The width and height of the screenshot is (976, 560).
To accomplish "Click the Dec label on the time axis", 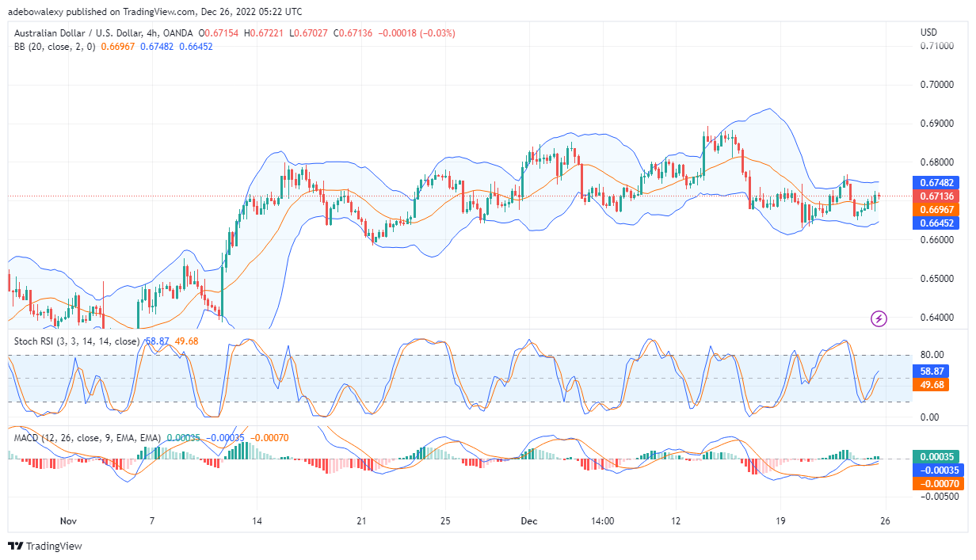I will tap(529, 521).
